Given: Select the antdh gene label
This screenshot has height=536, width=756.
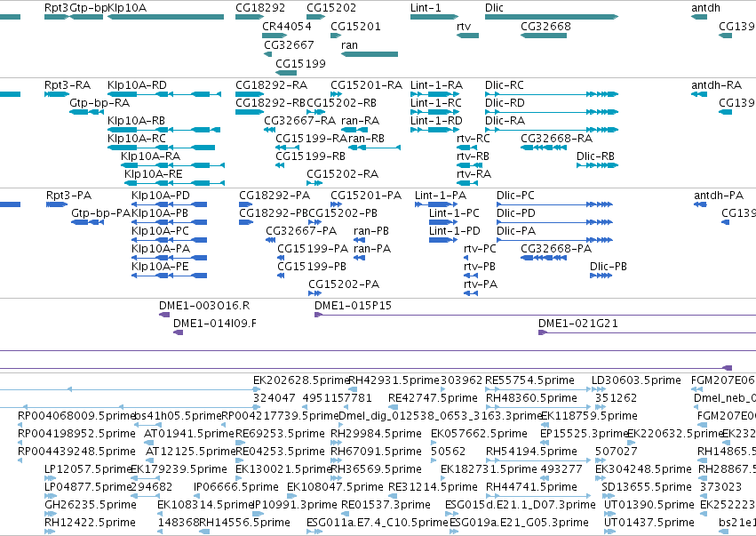Looking at the screenshot, I should tap(706, 8).
